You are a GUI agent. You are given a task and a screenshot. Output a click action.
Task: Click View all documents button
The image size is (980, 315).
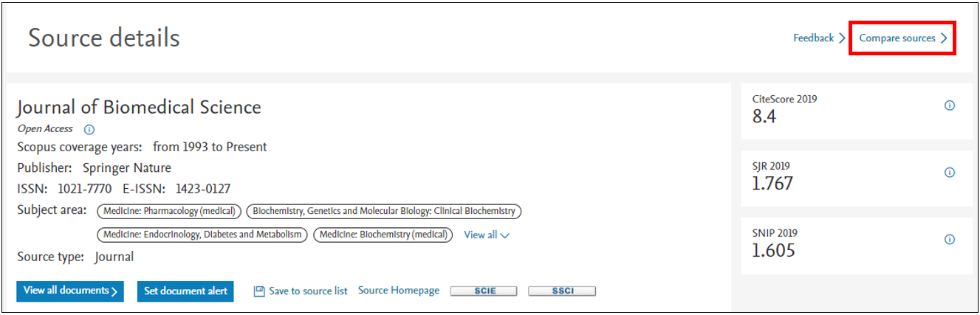70,291
